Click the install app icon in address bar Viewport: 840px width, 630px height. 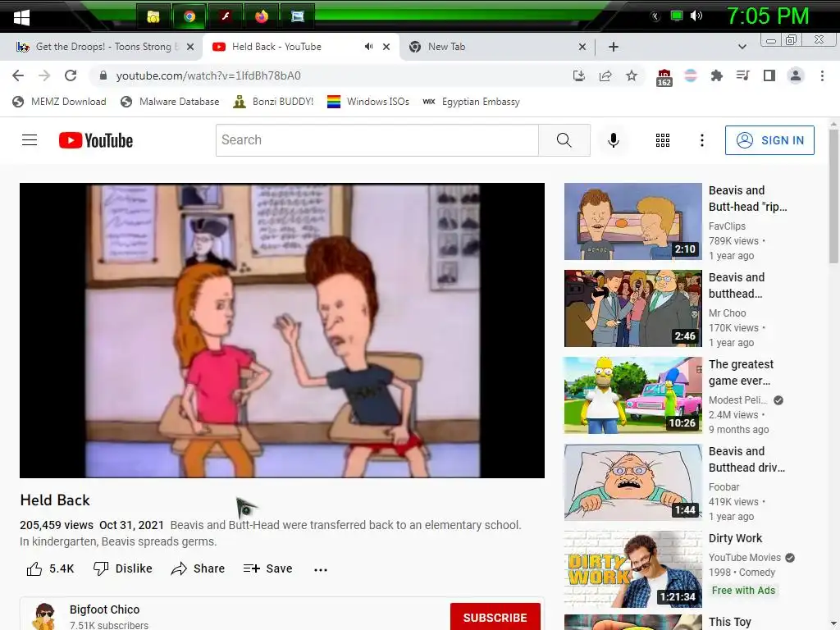tap(579, 75)
